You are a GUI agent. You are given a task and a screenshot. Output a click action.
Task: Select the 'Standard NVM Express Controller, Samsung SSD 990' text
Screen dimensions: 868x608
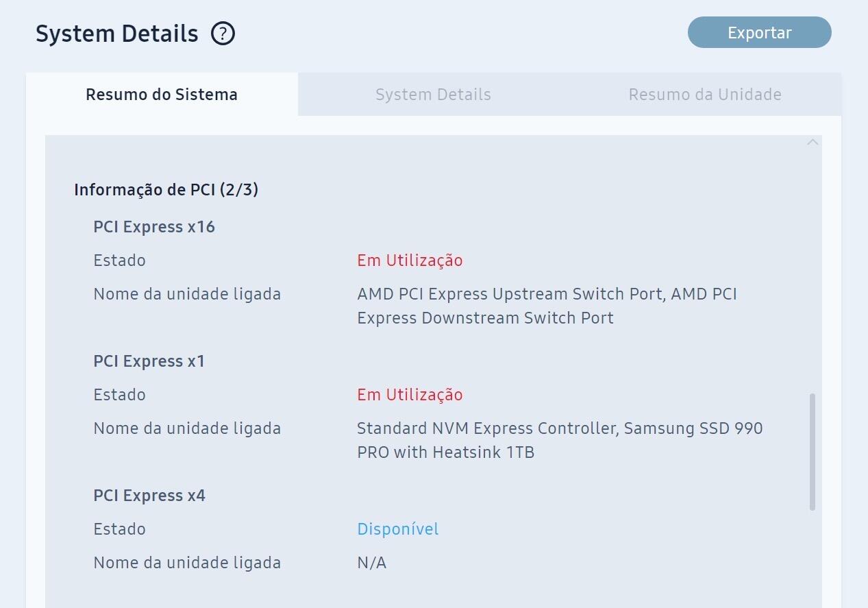click(x=560, y=428)
